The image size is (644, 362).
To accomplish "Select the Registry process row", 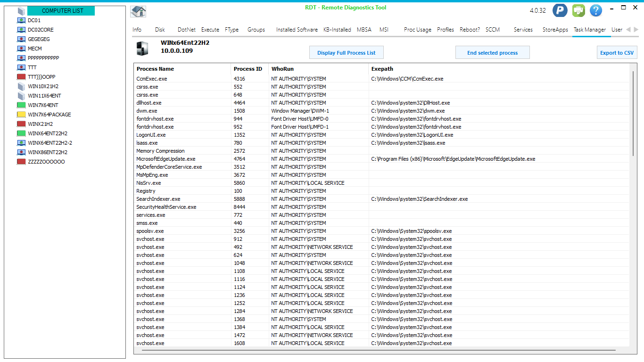I will pos(382,191).
